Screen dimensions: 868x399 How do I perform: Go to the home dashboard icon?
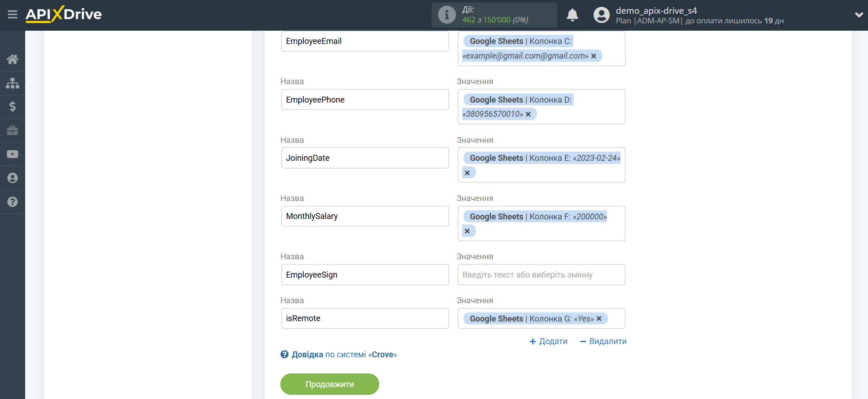coord(12,59)
